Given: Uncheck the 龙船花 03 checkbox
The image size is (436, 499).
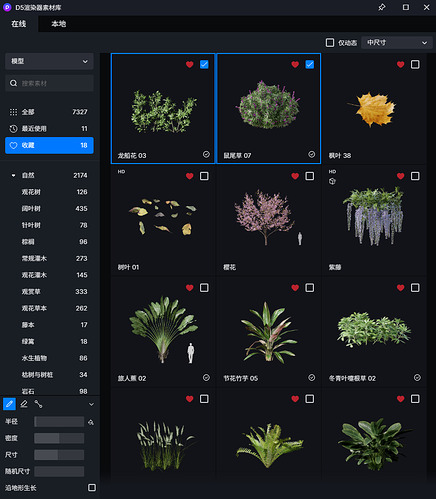Looking at the screenshot, I should 204,64.
